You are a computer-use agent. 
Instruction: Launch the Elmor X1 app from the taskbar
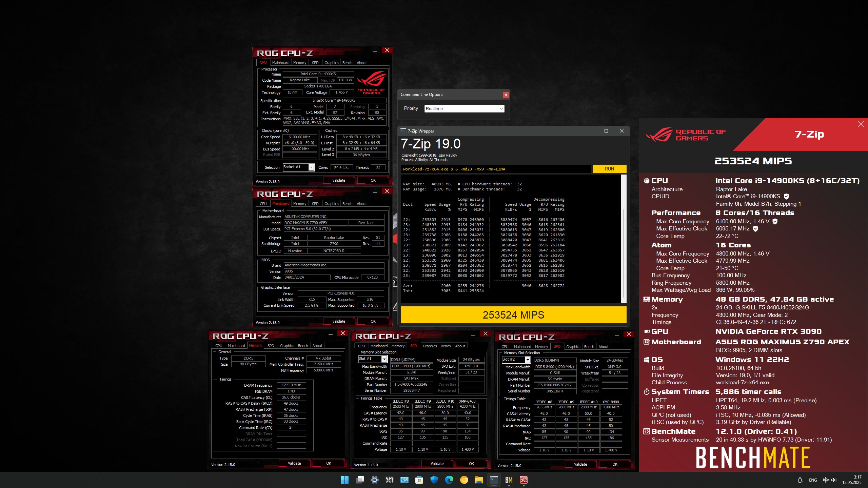[x=389, y=480]
